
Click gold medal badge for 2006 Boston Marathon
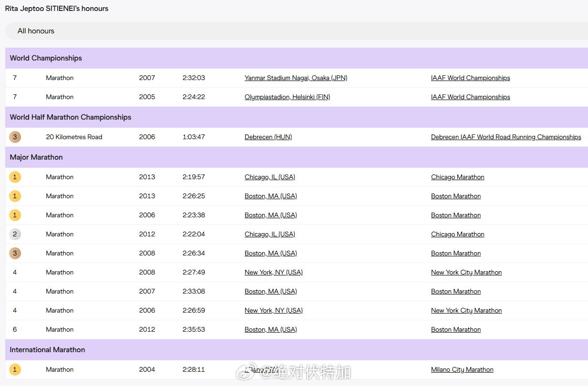pos(15,215)
